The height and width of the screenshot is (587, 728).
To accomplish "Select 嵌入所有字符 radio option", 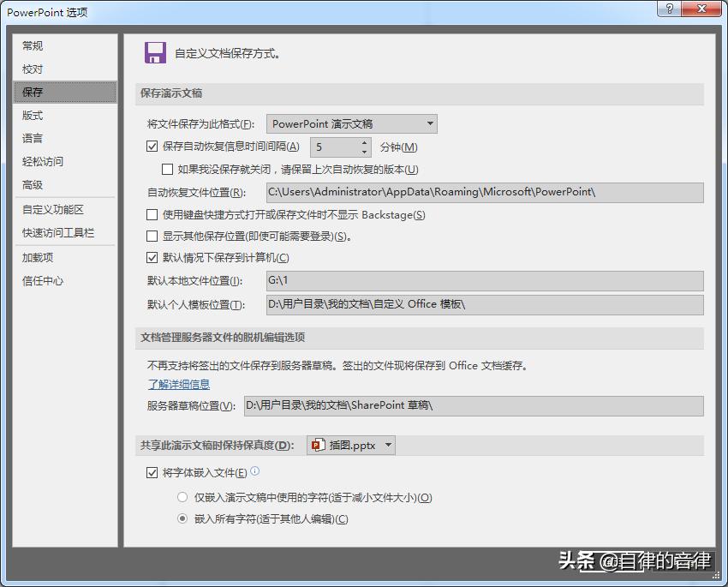I will click(182, 518).
